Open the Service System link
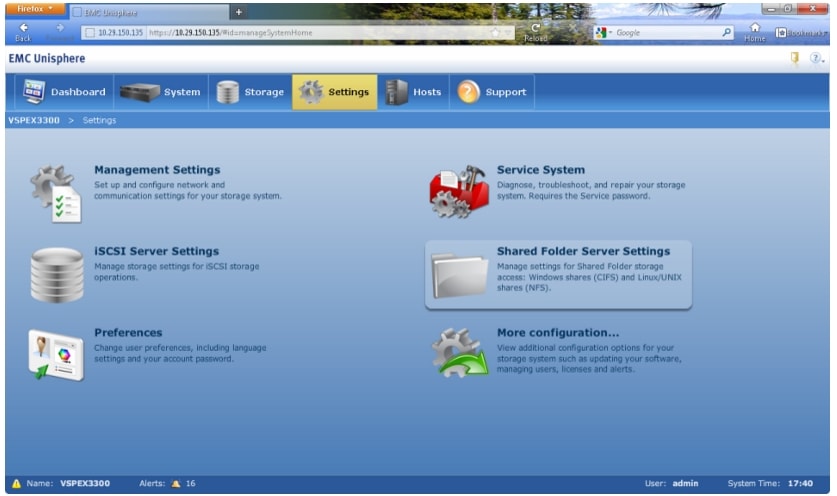 (x=541, y=170)
